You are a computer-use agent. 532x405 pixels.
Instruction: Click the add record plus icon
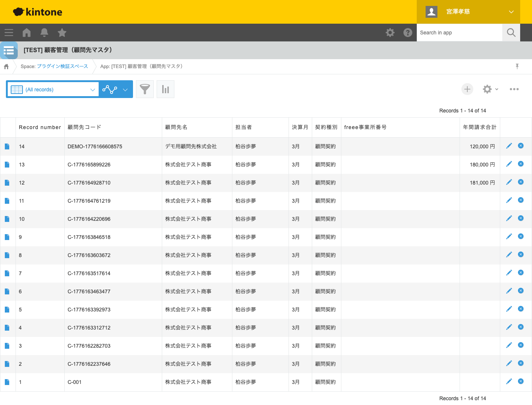(467, 89)
